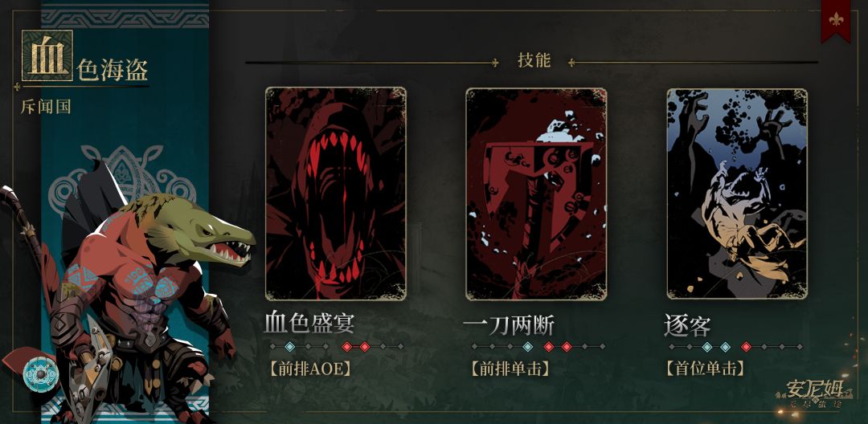Open the 血色盛宴 fanged mouth skill card
Viewport: 868px width, 424px height.
tap(335, 194)
